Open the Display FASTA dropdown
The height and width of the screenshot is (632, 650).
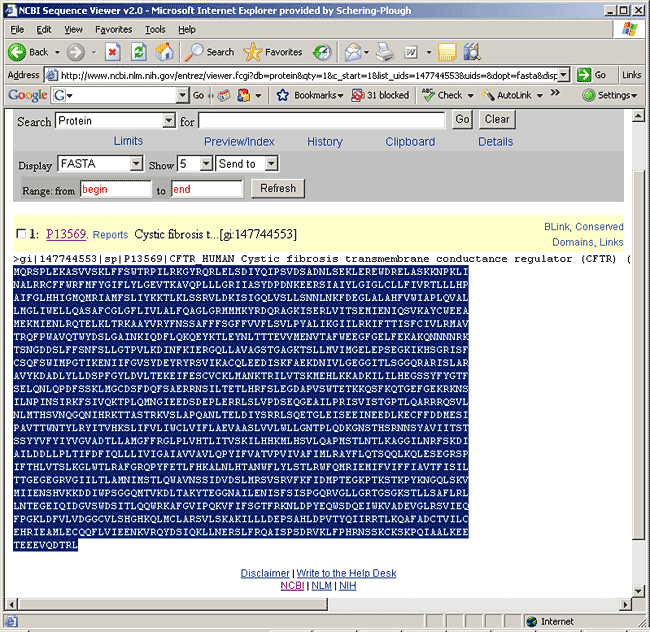(136, 163)
